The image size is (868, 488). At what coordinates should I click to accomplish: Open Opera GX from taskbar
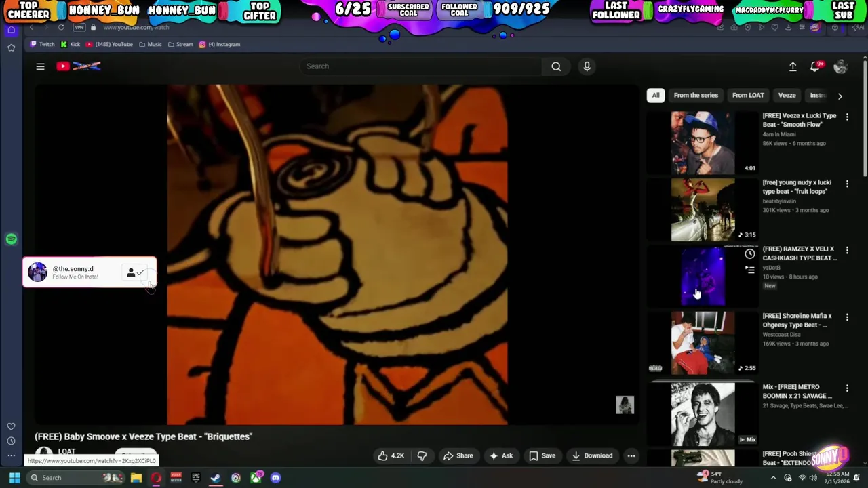pos(156,478)
